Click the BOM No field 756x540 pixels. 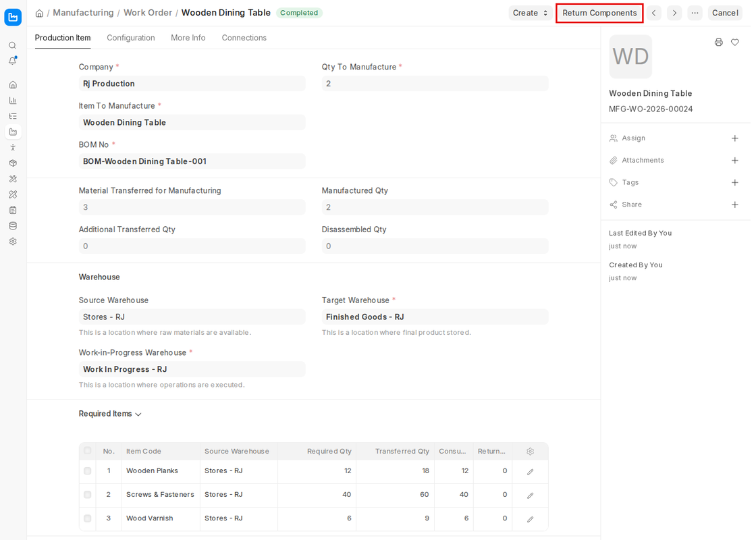pos(192,161)
